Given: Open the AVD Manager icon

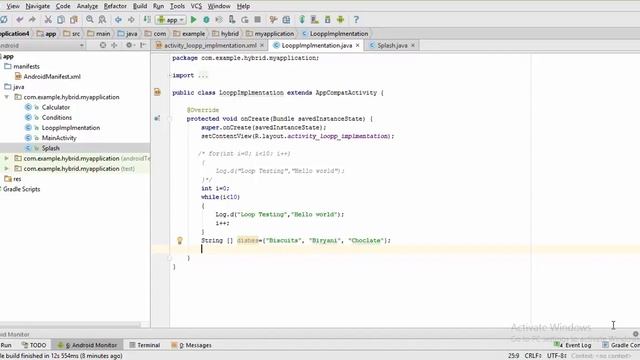Looking at the screenshot, I should coord(315,20).
